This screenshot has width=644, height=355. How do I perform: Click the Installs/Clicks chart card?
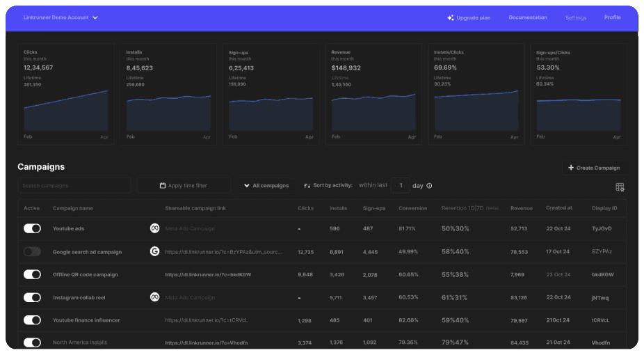[x=476, y=94]
